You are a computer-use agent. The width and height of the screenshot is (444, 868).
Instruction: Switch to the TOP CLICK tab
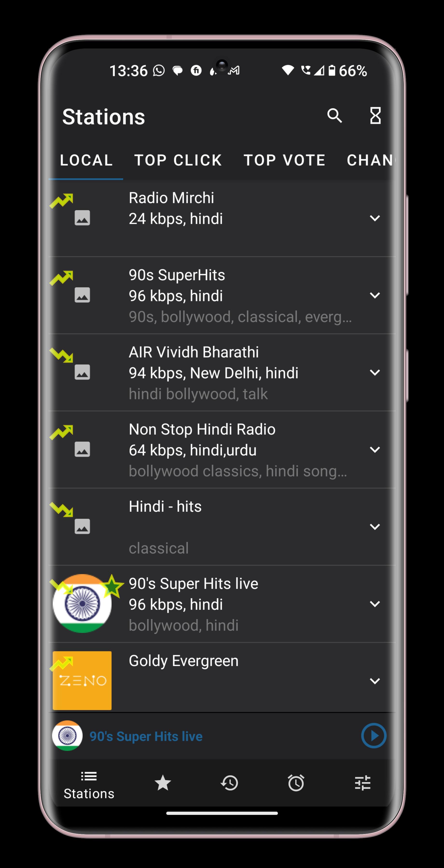178,160
